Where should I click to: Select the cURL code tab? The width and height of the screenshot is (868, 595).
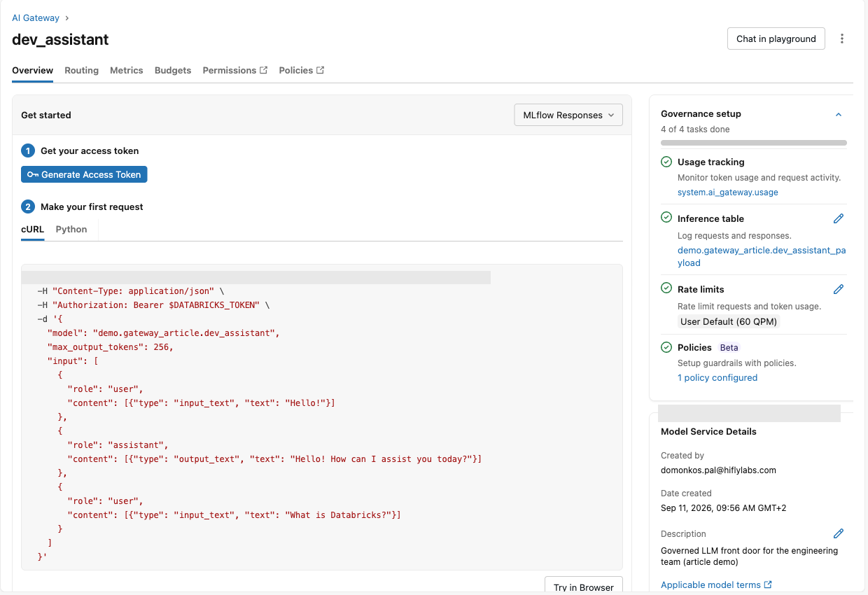[x=33, y=229]
